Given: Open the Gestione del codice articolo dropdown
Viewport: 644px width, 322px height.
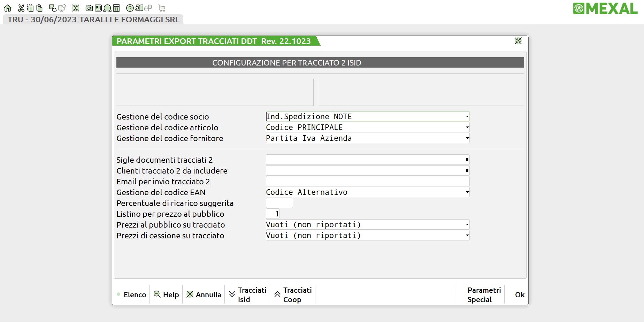Looking at the screenshot, I should click(467, 127).
